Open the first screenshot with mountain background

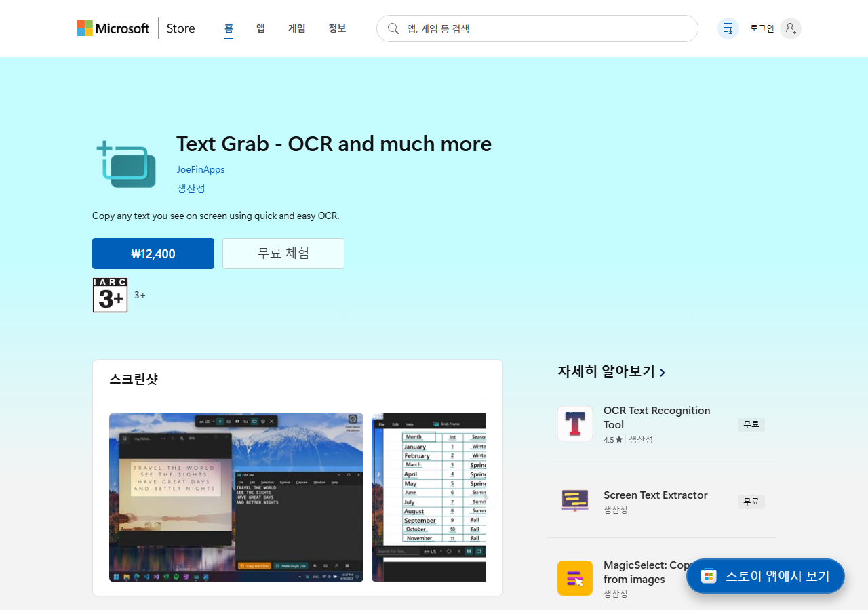pyautogui.click(x=236, y=497)
